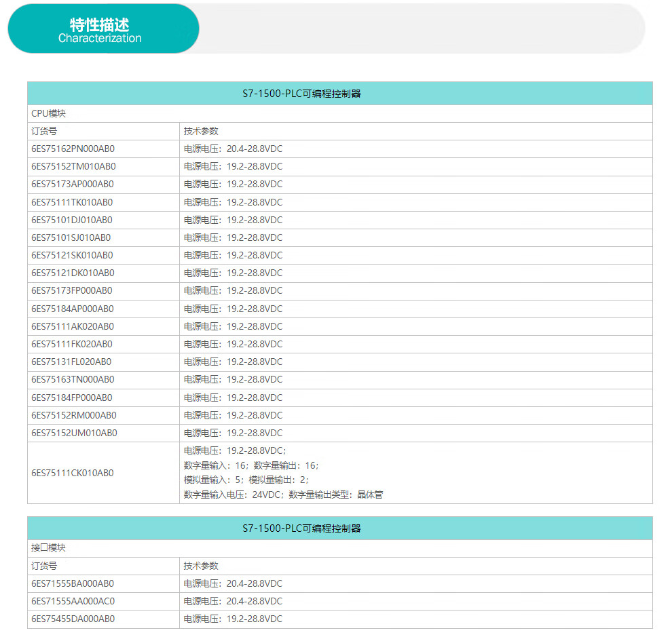The image size is (672, 639).
Task: Click the 数字量输入电压：24VDC line with 晶体管
Action: [x=283, y=495]
